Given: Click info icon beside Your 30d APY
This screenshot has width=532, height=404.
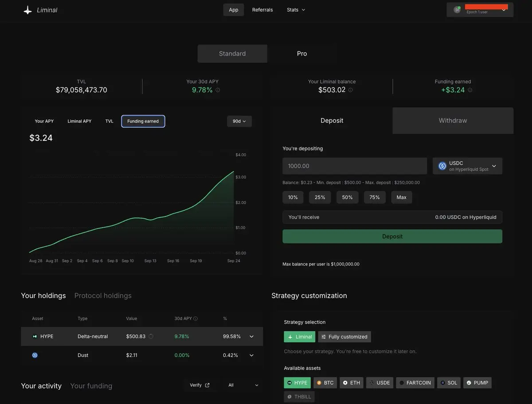Looking at the screenshot, I should point(218,90).
